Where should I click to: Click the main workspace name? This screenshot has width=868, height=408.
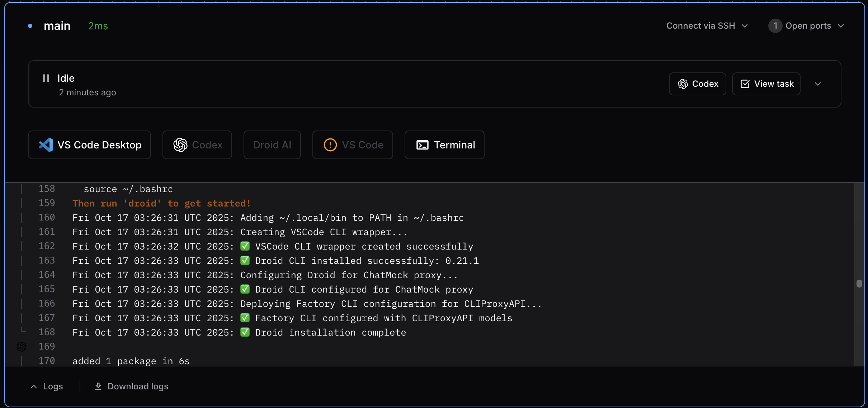pyautogui.click(x=57, y=26)
